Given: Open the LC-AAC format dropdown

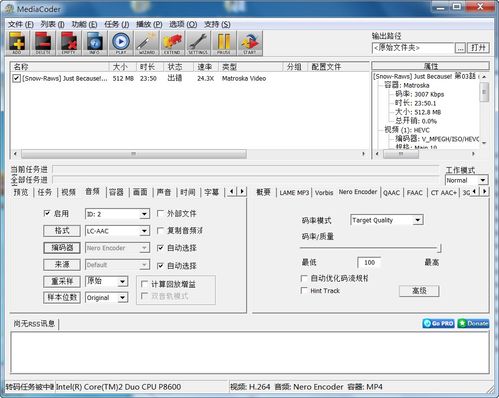Looking at the screenshot, I should coord(117,231).
